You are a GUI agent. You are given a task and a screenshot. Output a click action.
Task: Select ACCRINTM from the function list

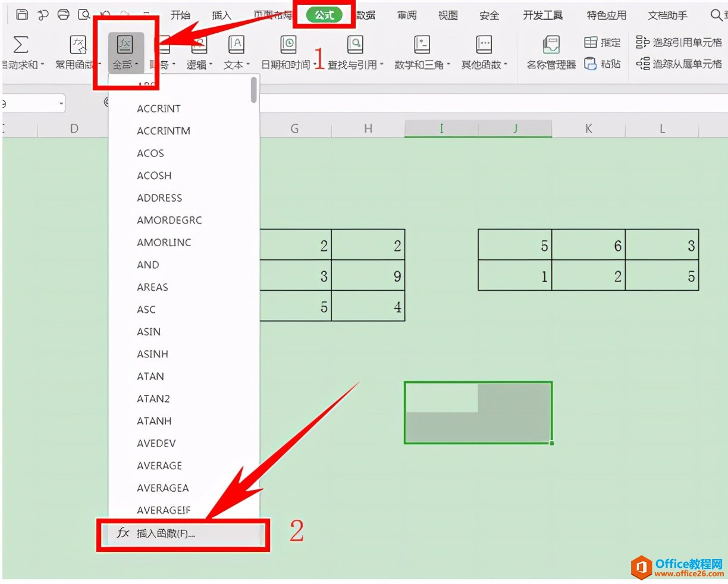(164, 131)
